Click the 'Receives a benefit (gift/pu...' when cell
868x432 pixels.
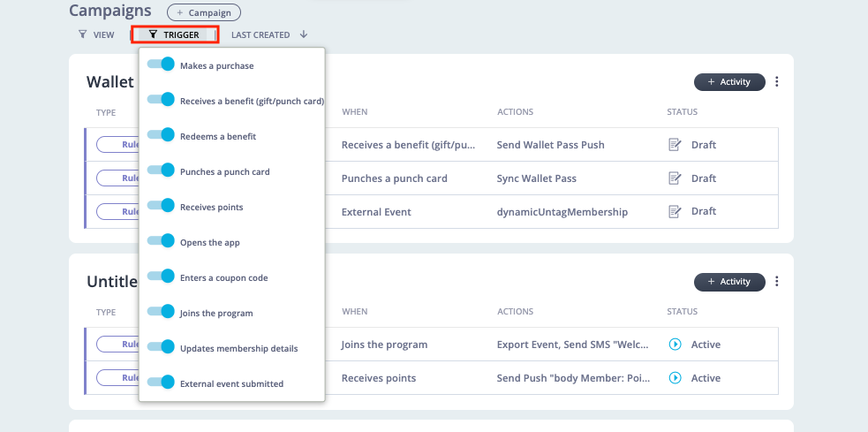tap(409, 145)
